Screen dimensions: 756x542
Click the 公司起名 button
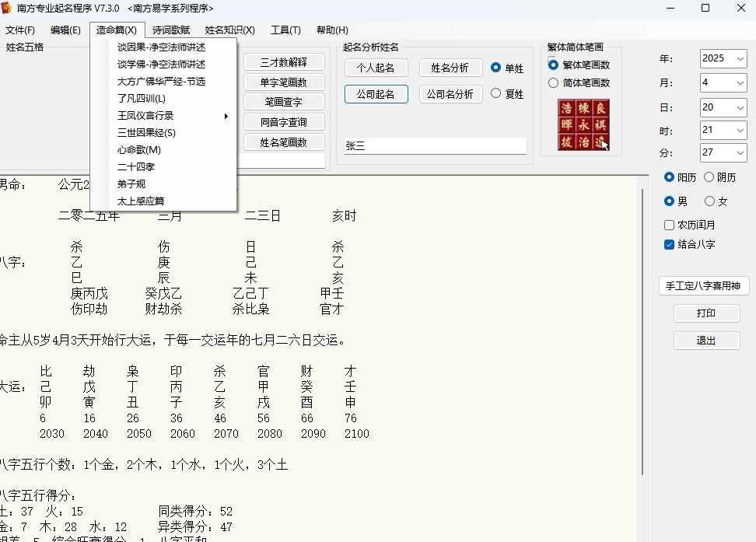[376, 94]
